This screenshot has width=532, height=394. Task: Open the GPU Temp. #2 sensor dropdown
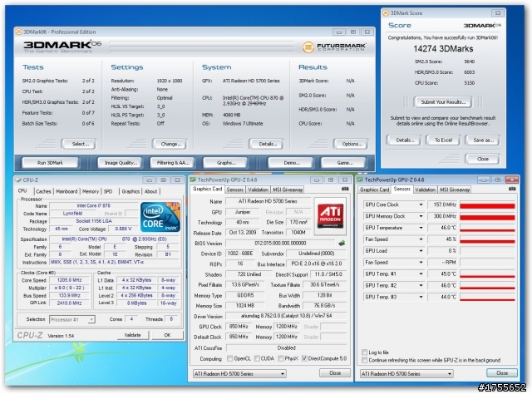pos(421,285)
